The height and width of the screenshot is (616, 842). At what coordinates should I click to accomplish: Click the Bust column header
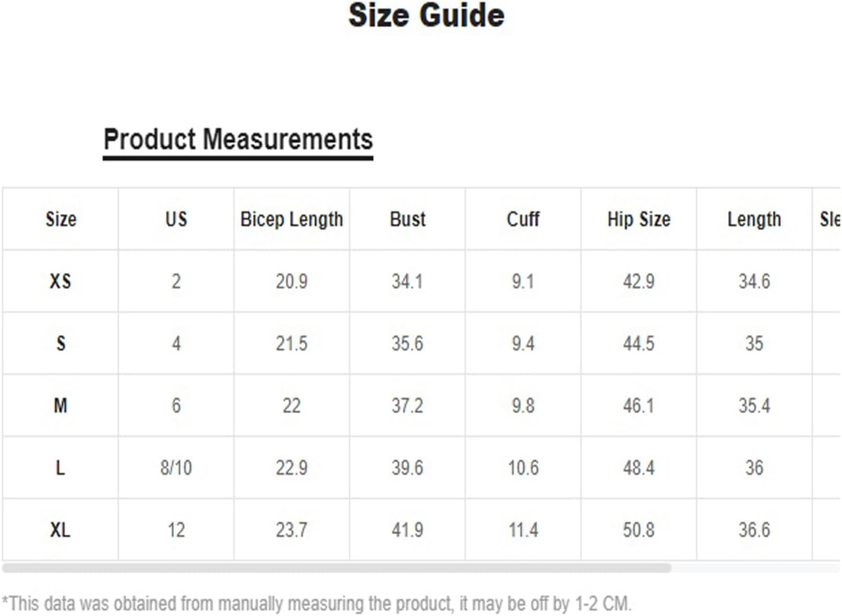point(408,219)
